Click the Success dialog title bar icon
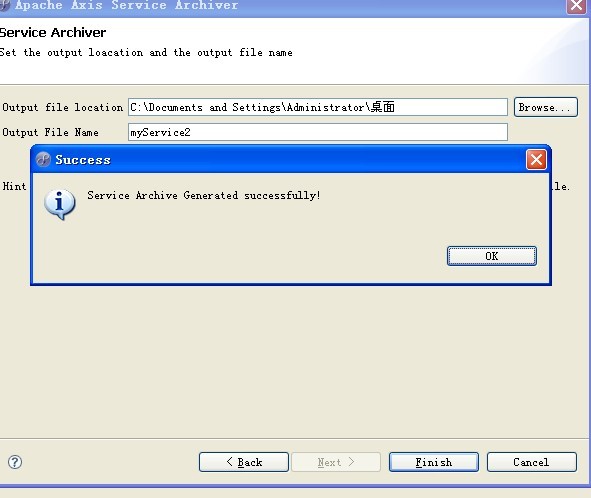The height and width of the screenshot is (498, 591). (x=43, y=159)
